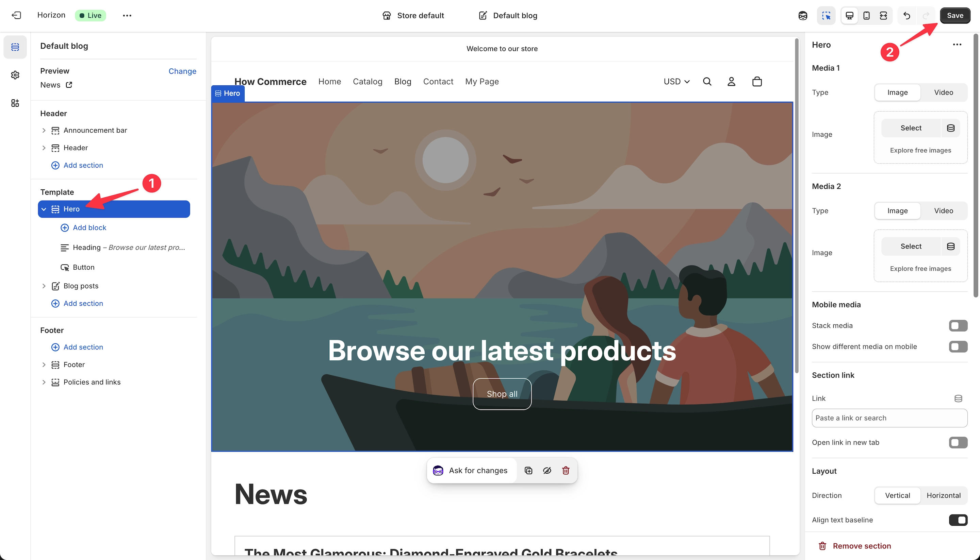Click the Hero section badge on preview
Screen dimensions: 980x560
coord(228,94)
